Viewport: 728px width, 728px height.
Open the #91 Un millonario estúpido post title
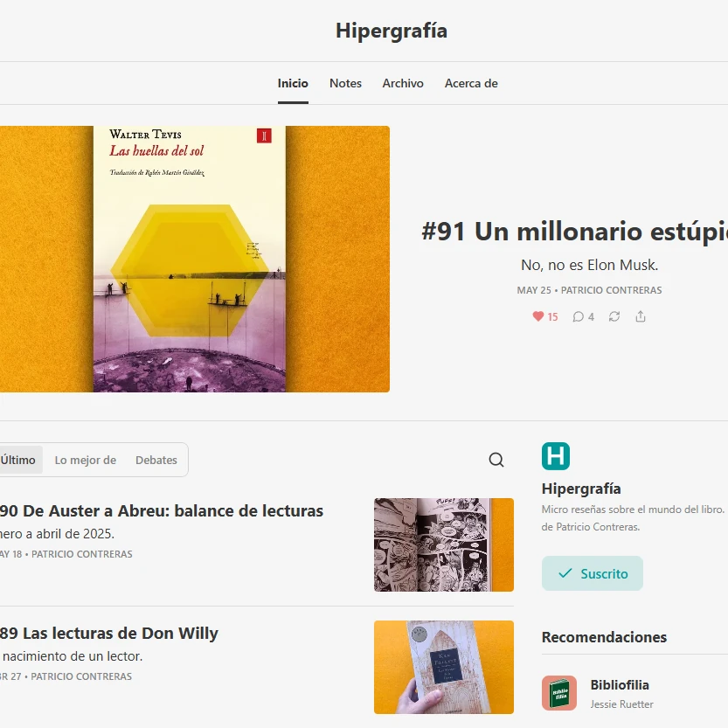pyautogui.click(x=574, y=232)
